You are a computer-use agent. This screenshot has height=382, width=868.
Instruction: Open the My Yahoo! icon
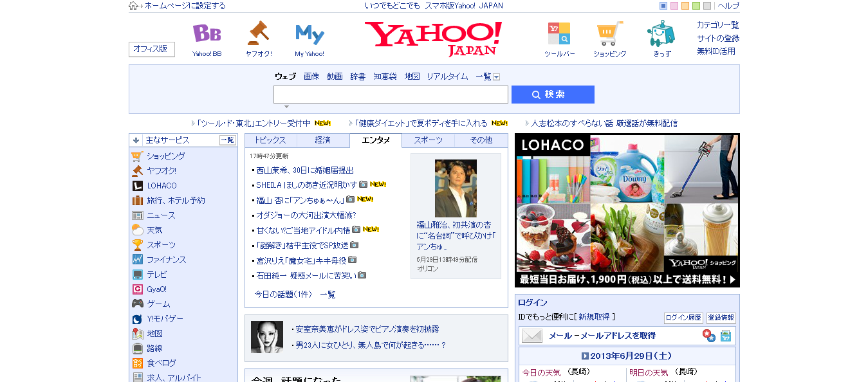pos(309,33)
